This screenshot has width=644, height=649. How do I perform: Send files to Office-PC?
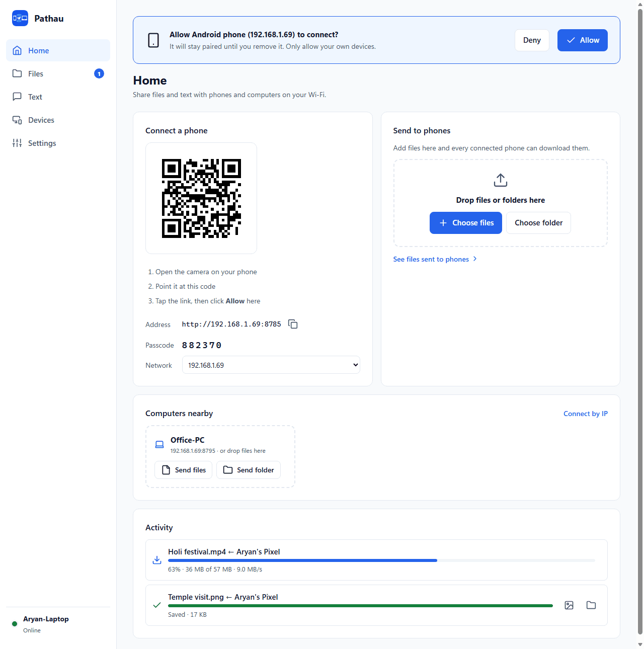click(184, 470)
